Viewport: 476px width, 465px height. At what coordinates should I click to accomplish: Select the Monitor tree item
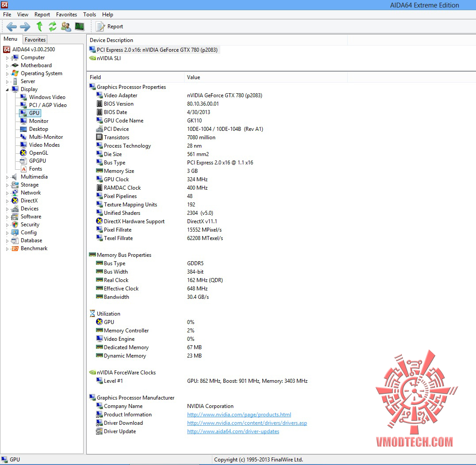pos(38,121)
